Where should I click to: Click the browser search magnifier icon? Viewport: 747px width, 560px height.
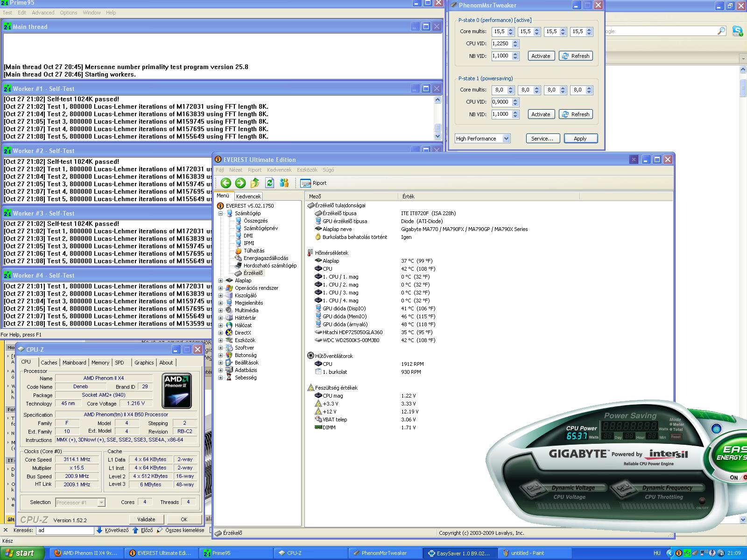721,31
